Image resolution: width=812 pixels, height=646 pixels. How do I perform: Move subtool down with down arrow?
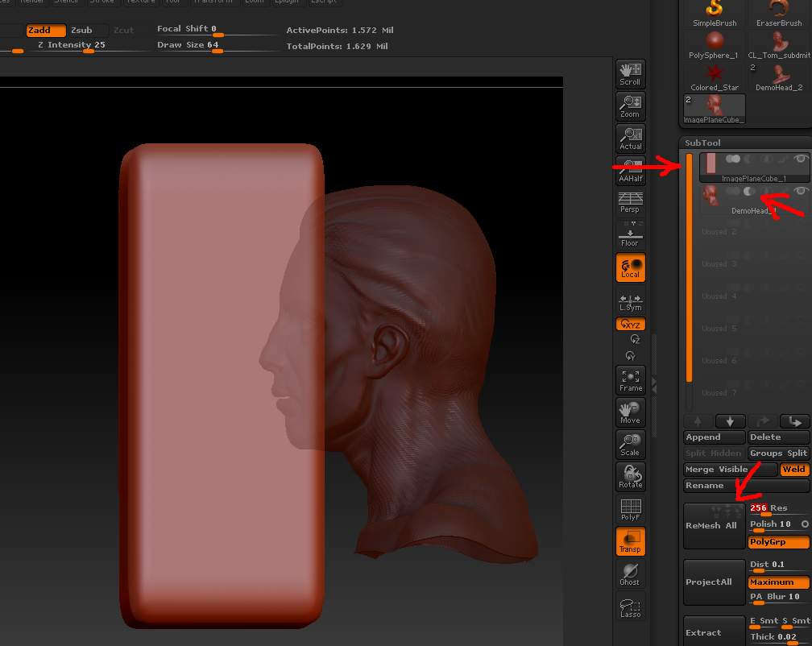tap(730, 421)
